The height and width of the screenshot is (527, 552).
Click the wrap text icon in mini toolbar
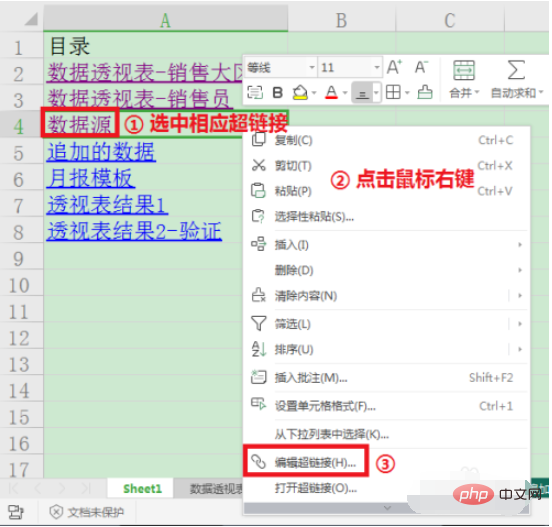[255, 93]
